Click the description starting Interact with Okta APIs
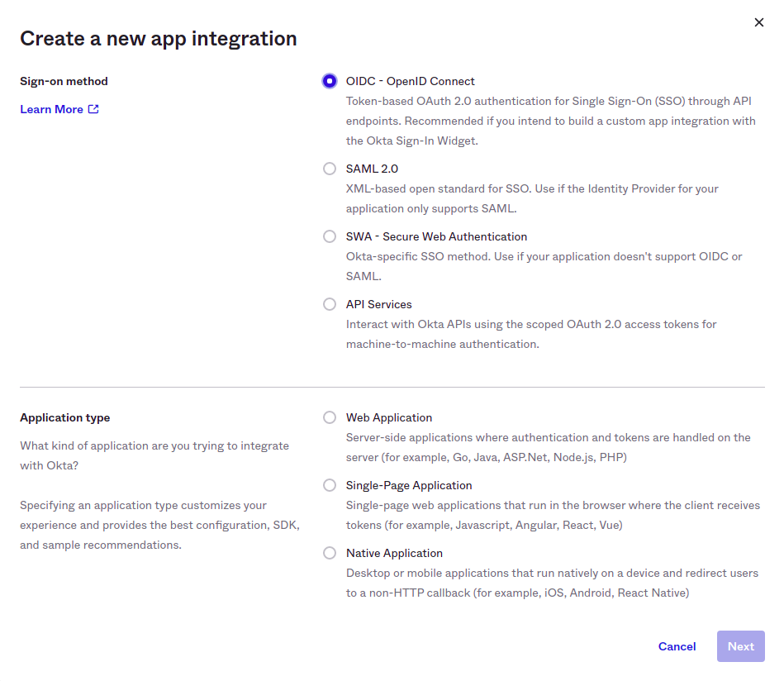This screenshot has height=681, width=784. (531, 334)
